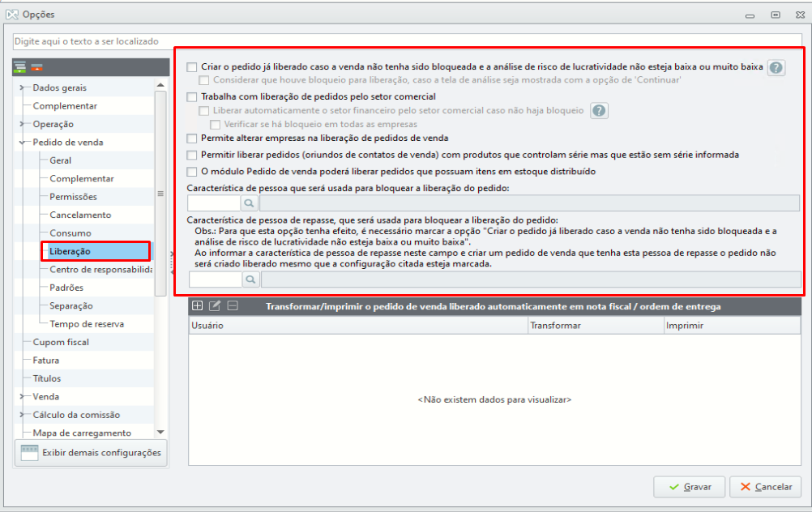Add a new row with the plus icon
Image resolution: width=812 pixels, height=512 pixels.
click(197, 306)
